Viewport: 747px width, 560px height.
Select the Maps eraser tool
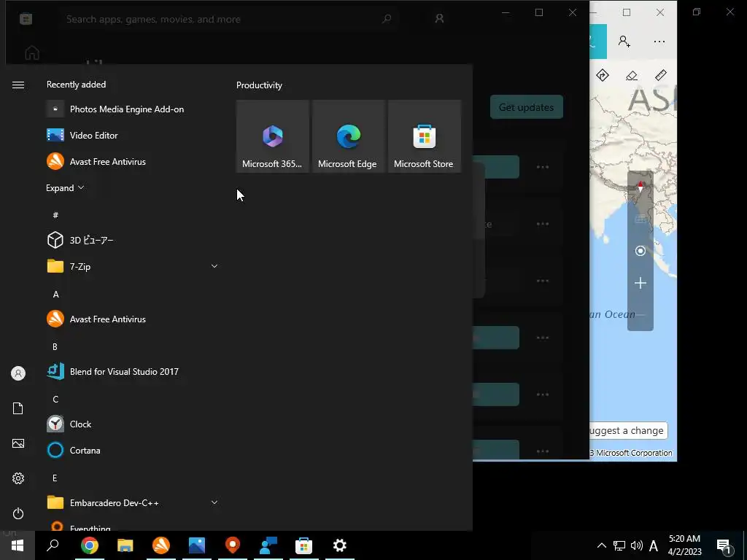(x=632, y=75)
